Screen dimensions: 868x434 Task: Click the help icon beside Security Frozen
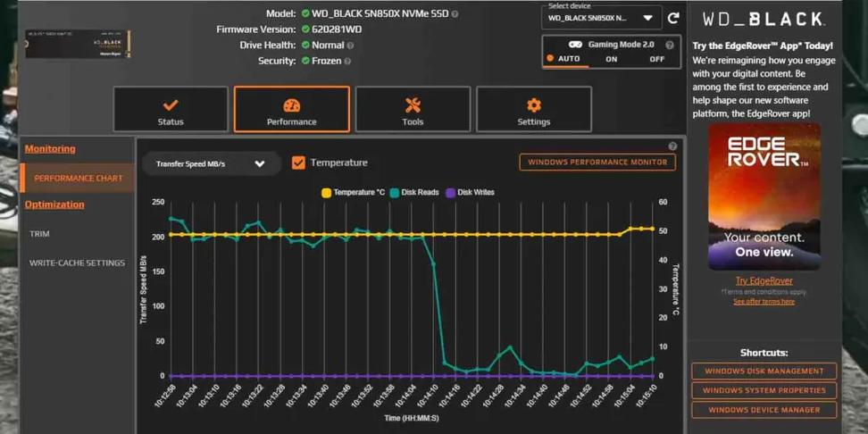click(x=347, y=62)
